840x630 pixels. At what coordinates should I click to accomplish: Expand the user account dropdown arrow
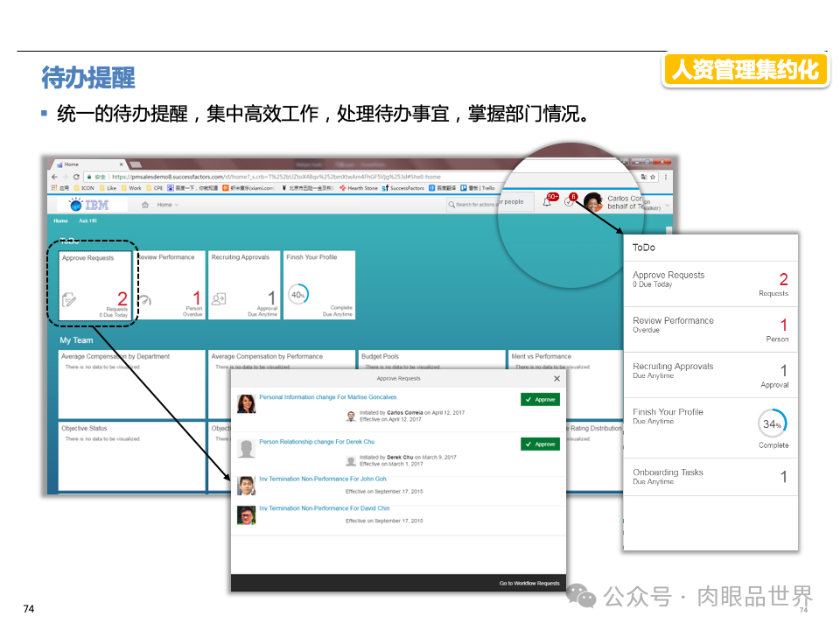point(668,205)
